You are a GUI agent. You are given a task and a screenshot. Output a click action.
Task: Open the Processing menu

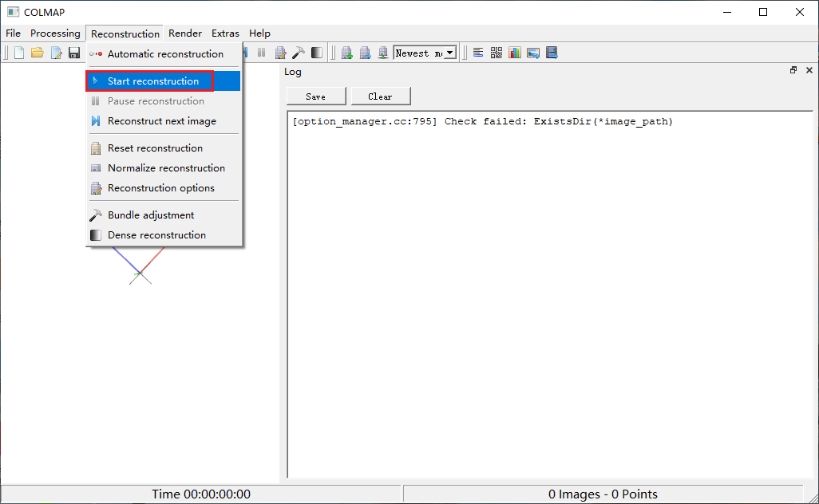(55, 33)
